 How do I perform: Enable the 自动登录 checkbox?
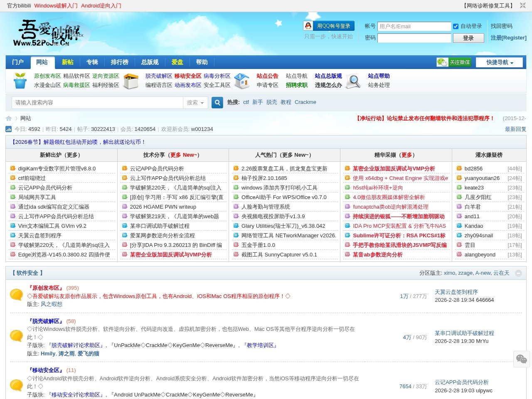(x=456, y=26)
